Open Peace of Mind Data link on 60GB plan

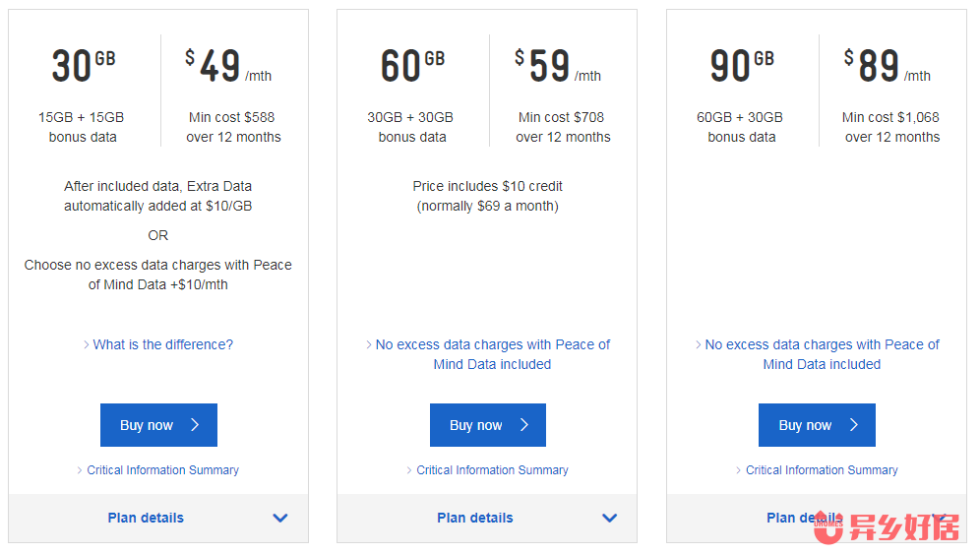[492, 354]
